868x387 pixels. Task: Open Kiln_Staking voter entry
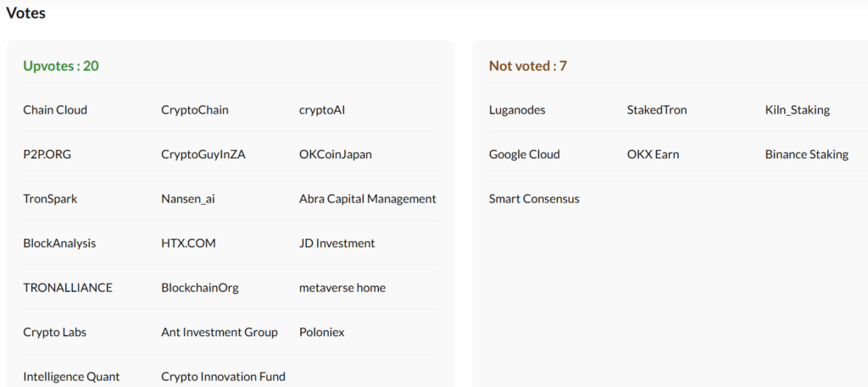tap(798, 110)
